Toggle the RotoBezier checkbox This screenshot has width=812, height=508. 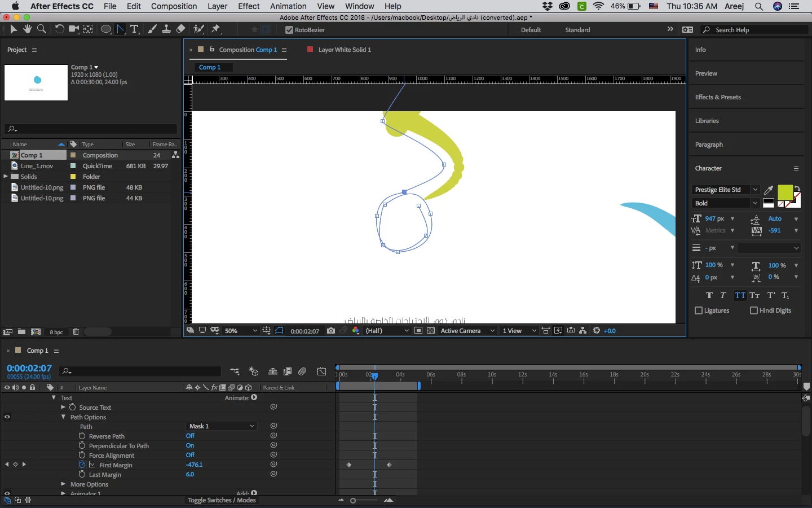289,30
